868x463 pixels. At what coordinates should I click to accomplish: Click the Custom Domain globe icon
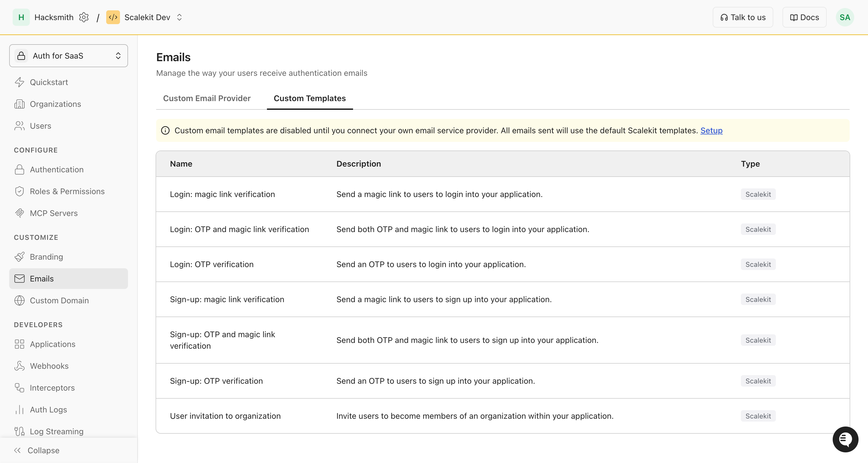pyautogui.click(x=20, y=300)
